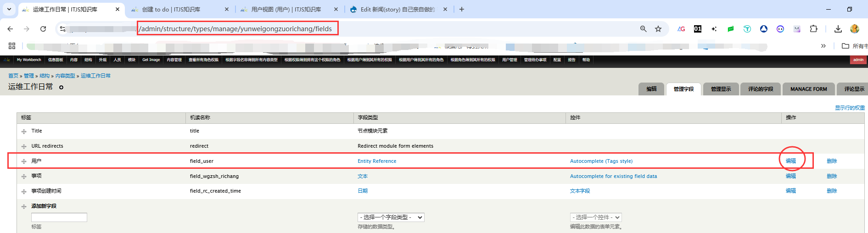Open Get Image in admin menu
This screenshot has height=233, width=868.
pyautogui.click(x=151, y=60)
